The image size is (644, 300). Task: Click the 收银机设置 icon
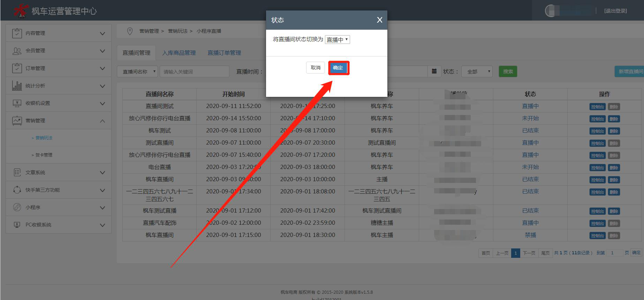coord(17,103)
